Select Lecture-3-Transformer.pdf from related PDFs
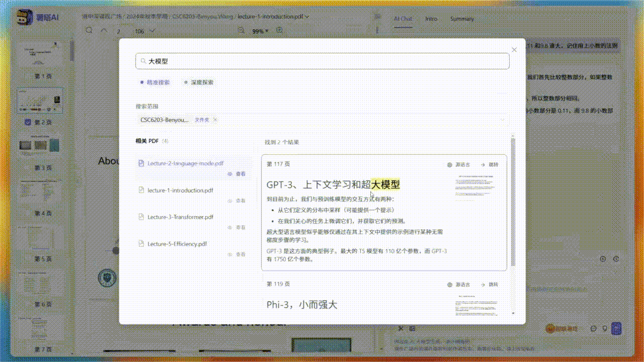 tap(180, 217)
